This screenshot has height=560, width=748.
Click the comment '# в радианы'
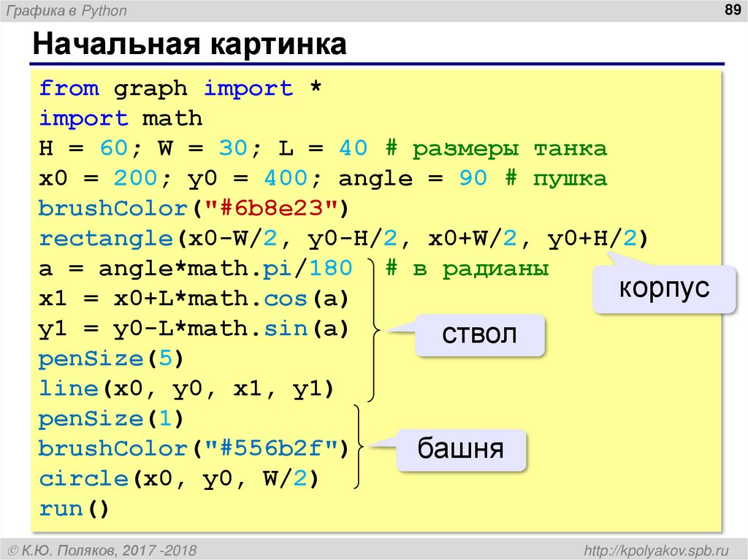[x=467, y=269]
